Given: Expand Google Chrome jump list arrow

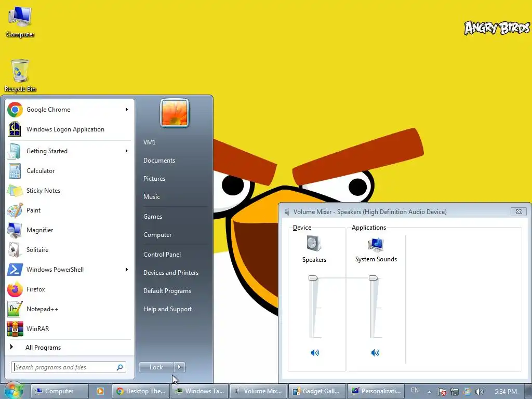Looking at the screenshot, I should point(127,110).
